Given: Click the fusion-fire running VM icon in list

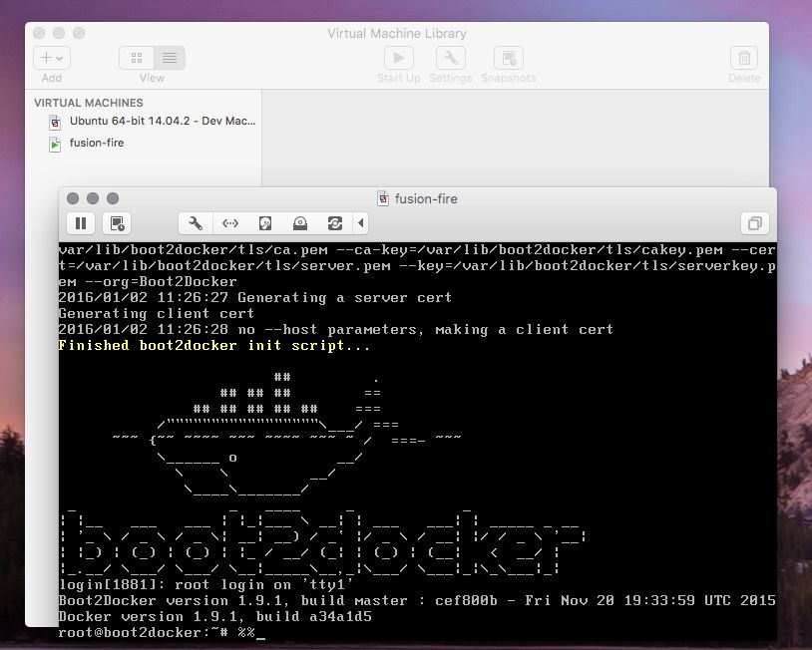Looking at the screenshot, I should tap(55, 144).
